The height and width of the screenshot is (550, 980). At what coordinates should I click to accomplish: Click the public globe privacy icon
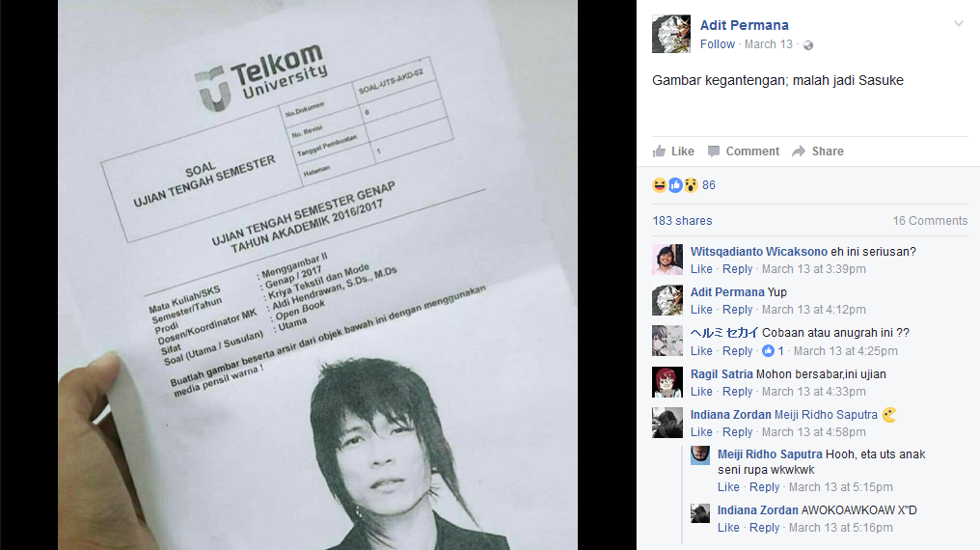808,45
